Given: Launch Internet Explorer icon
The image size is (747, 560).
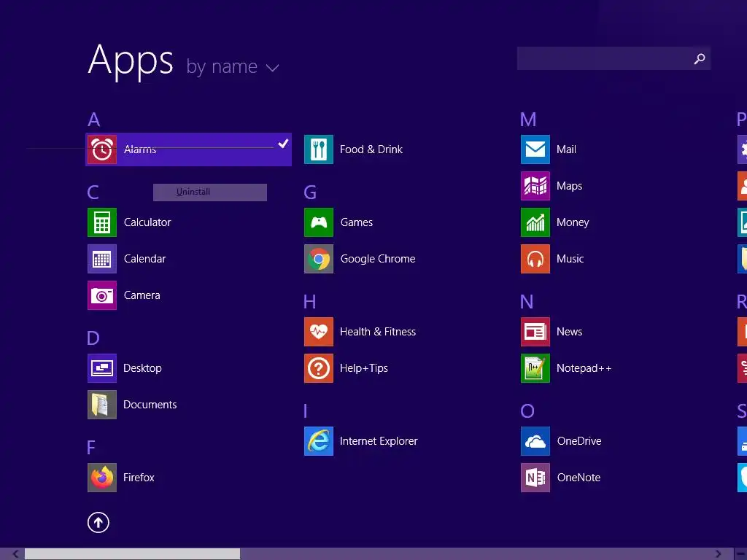Looking at the screenshot, I should pyautogui.click(x=319, y=441).
